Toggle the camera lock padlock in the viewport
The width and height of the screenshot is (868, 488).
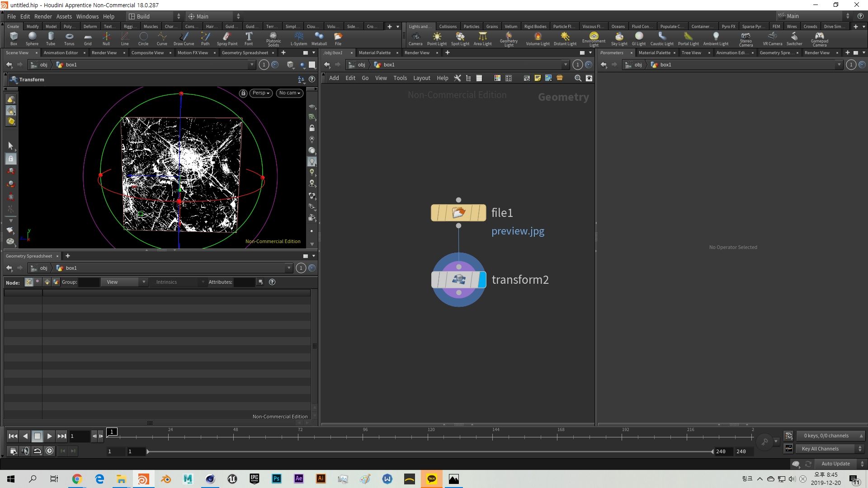[x=243, y=93]
